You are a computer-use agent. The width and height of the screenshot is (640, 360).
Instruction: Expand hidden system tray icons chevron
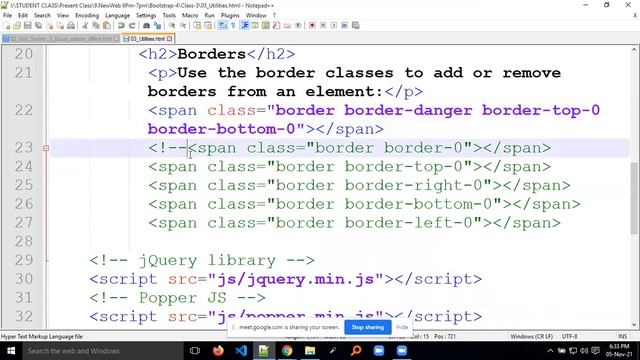coord(550,351)
